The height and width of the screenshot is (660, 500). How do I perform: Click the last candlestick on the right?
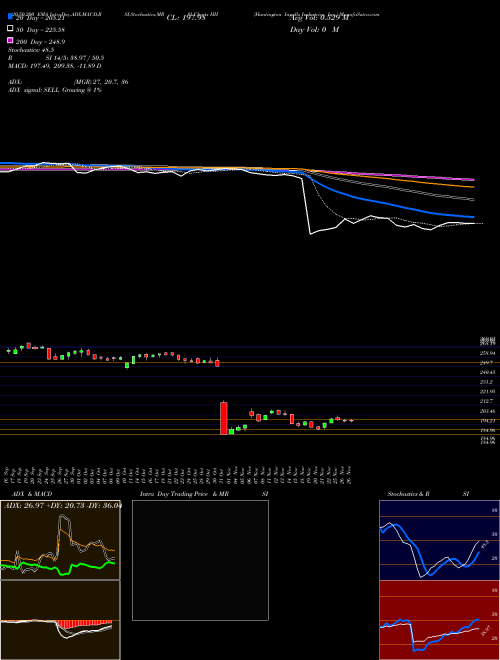tap(351, 420)
